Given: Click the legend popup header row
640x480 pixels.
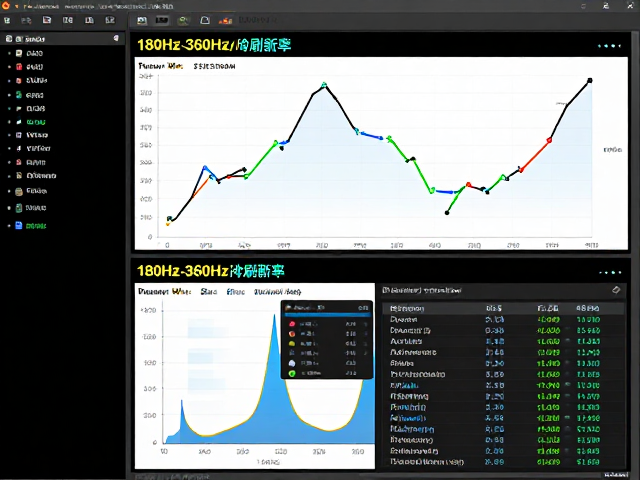Looking at the screenshot, I should (x=327, y=307).
